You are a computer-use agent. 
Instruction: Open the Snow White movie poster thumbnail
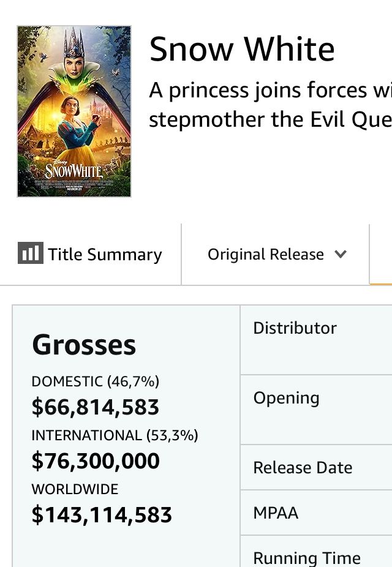[74, 111]
